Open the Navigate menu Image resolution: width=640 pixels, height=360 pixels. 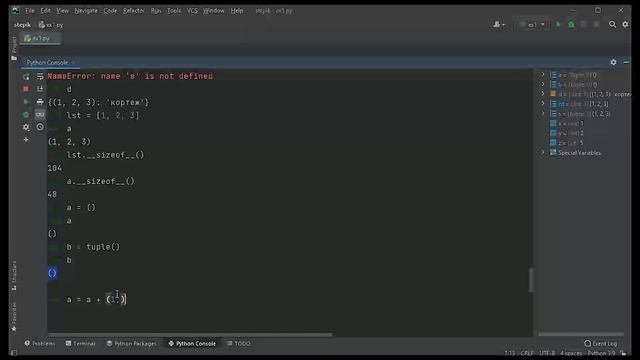pos(86,11)
